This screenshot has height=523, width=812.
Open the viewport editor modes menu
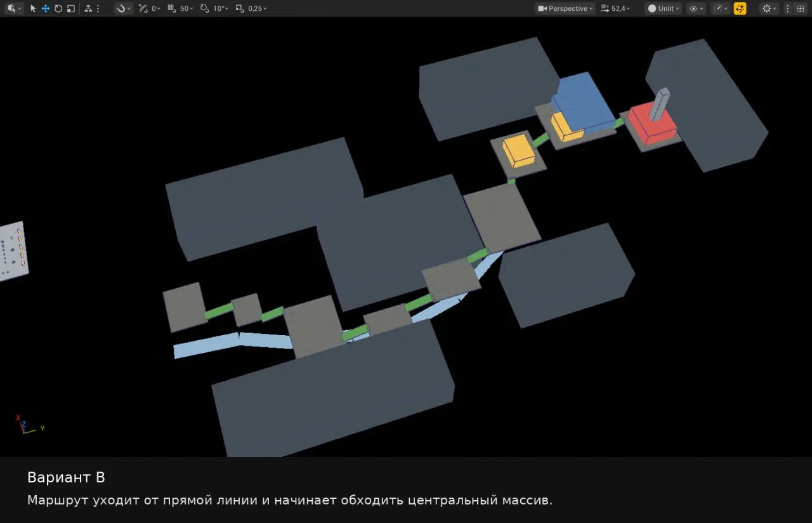[13, 9]
